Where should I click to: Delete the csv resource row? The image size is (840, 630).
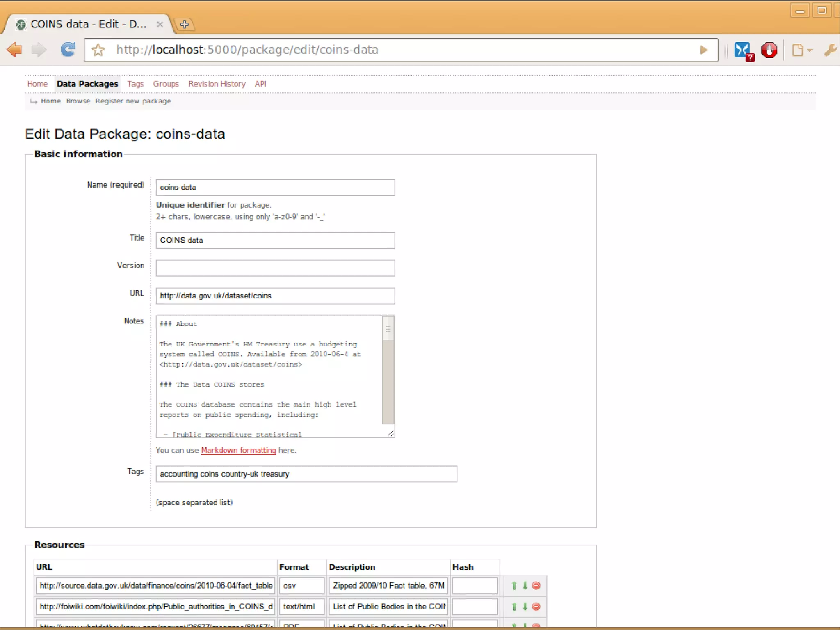536,586
